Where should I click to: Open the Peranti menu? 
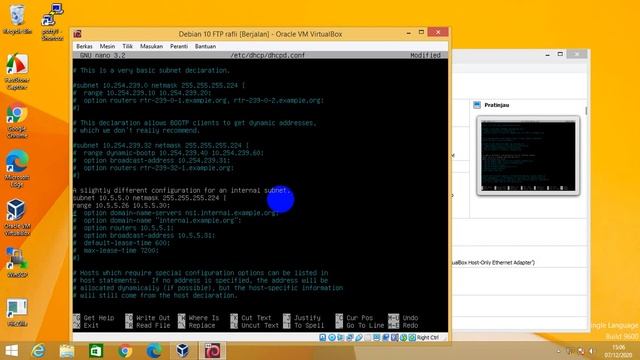point(179,47)
